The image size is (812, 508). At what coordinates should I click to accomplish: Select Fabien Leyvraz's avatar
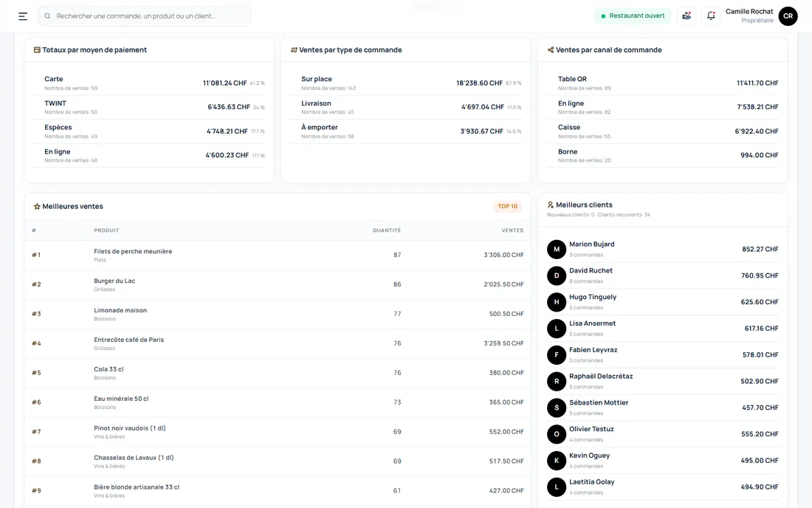pyautogui.click(x=557, y=354)
